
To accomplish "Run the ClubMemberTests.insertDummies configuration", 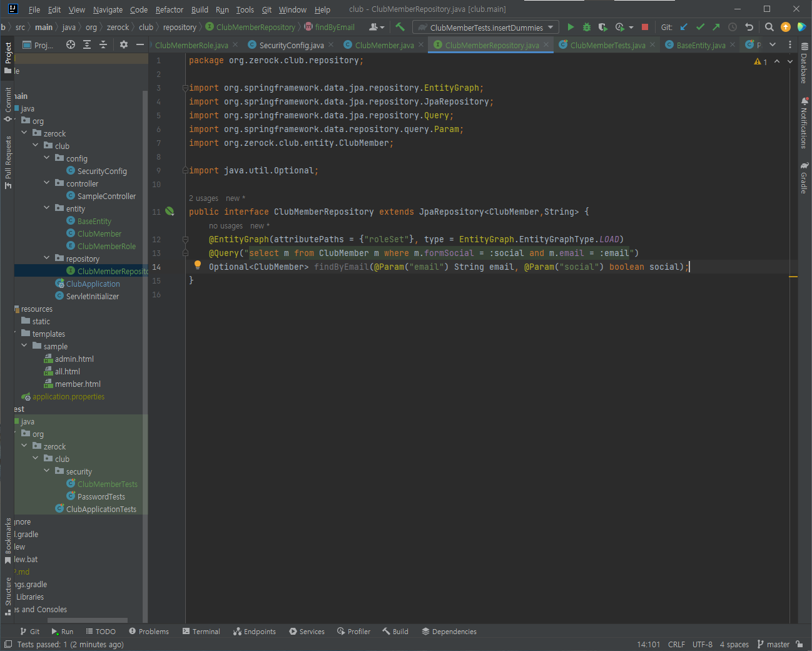I will tap(571, 27).
